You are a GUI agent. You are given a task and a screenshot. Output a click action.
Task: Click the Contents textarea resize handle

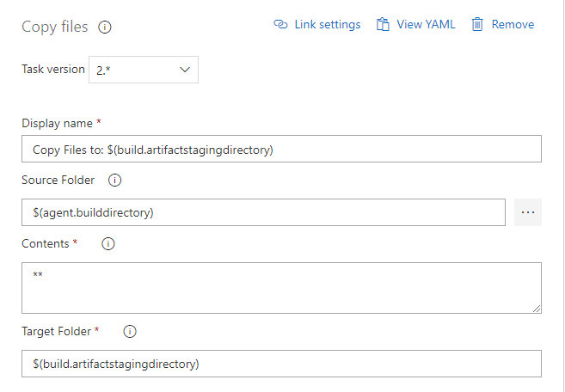(x=537, y=309)
